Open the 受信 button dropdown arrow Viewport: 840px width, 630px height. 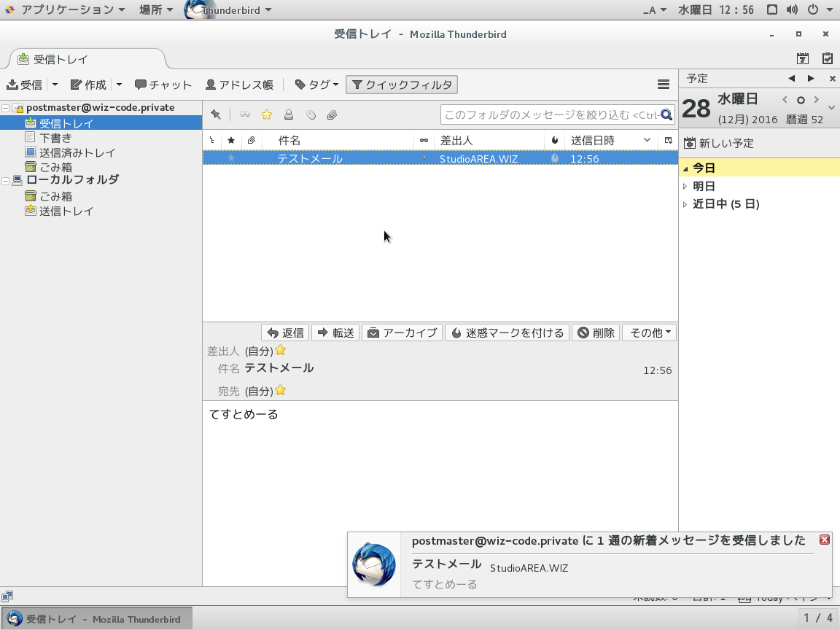coord(55,85)
